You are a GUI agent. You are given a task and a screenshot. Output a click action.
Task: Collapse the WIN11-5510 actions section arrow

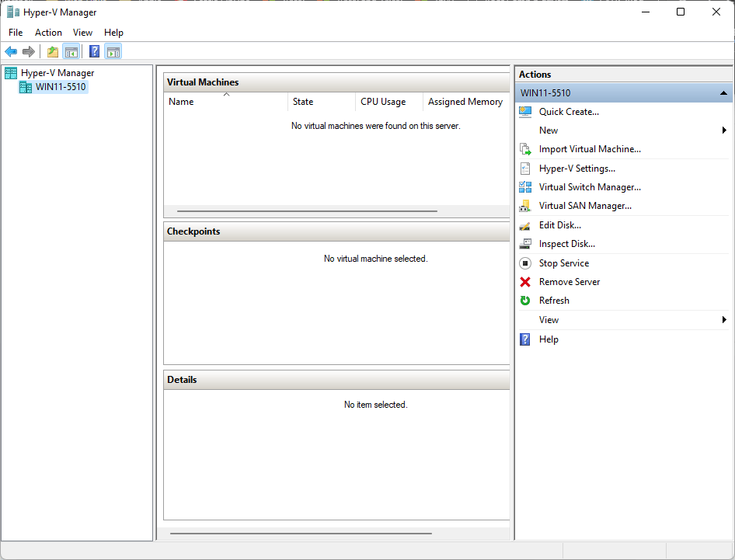[x=724, y=93]
